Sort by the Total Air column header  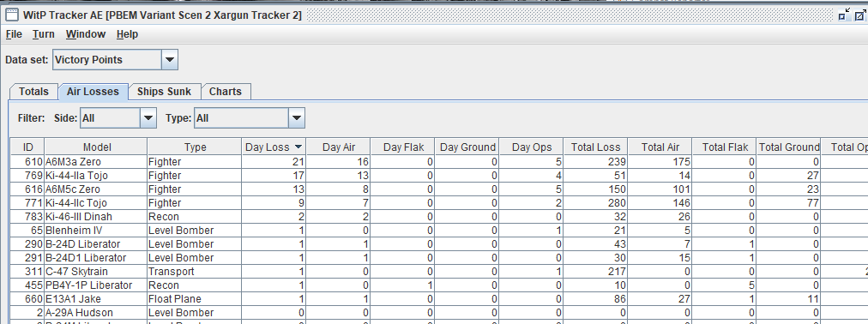pyautogui.click(x=660, y=147)
